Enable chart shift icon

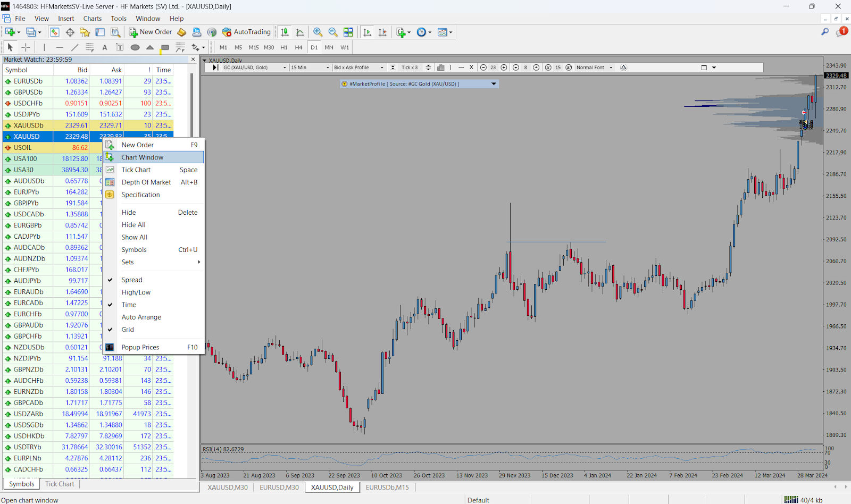(x=382, y=32)
